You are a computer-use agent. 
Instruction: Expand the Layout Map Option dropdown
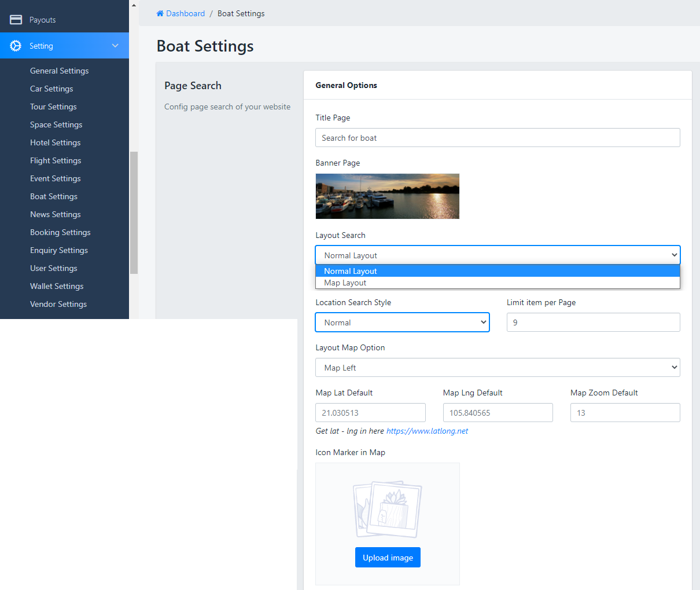498,368
